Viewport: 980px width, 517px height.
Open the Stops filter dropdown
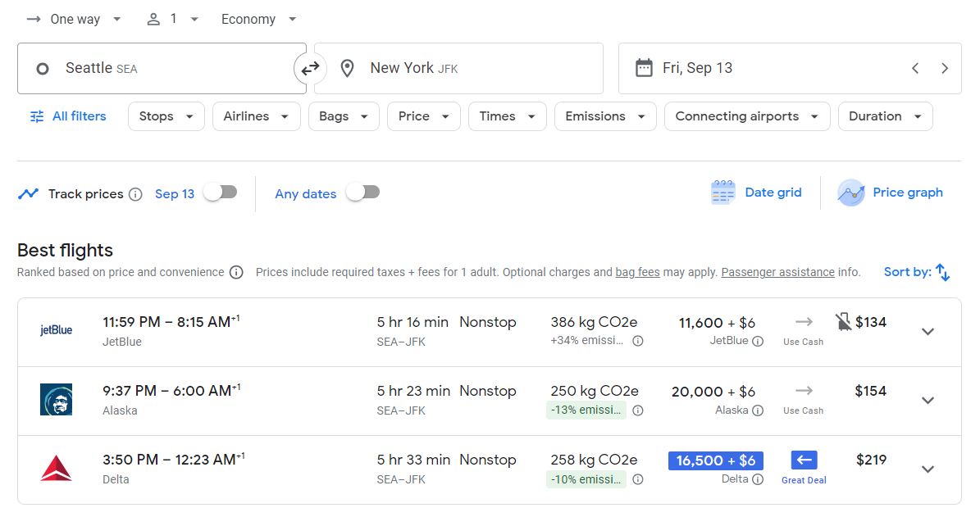[x=166, y=116]
